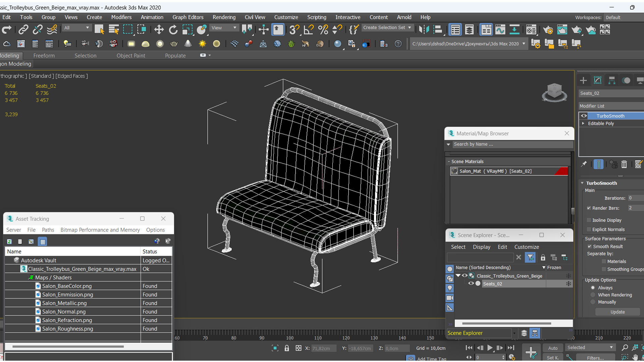Click the Bind to Space Warp icon

click(x=52, y=30)
